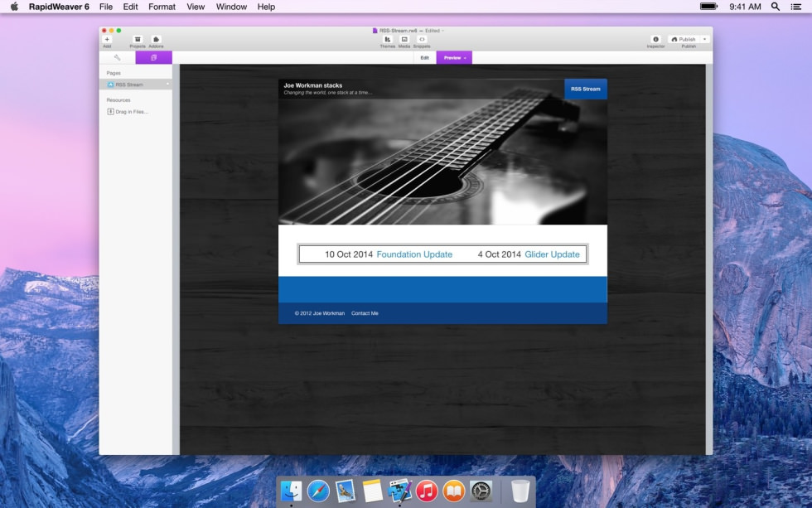Launch iBooks from the Dock
812x508 pixels.
[454, 491]
